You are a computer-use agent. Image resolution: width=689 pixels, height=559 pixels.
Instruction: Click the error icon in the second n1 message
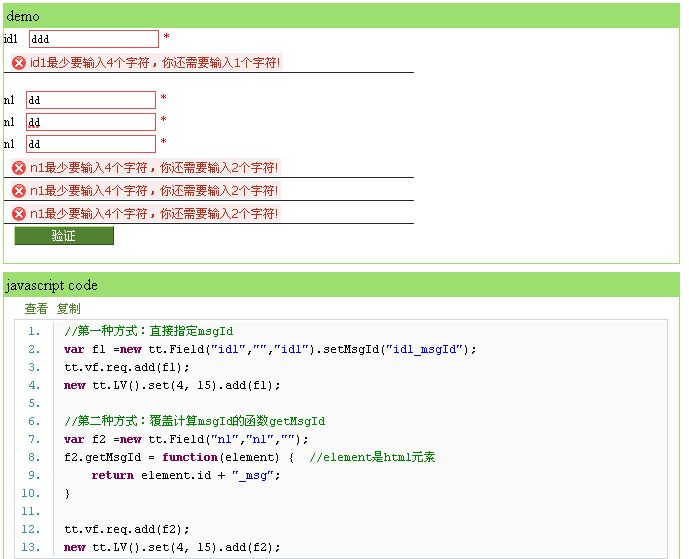point(19,191)
